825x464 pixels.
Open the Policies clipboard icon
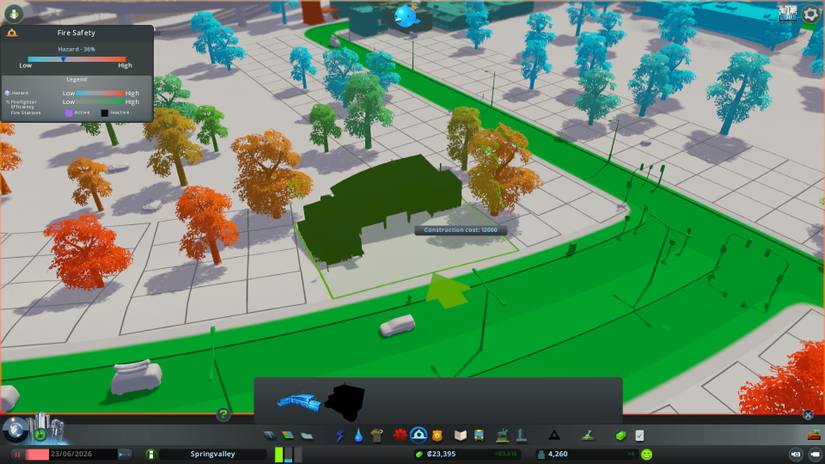point(639,436)
